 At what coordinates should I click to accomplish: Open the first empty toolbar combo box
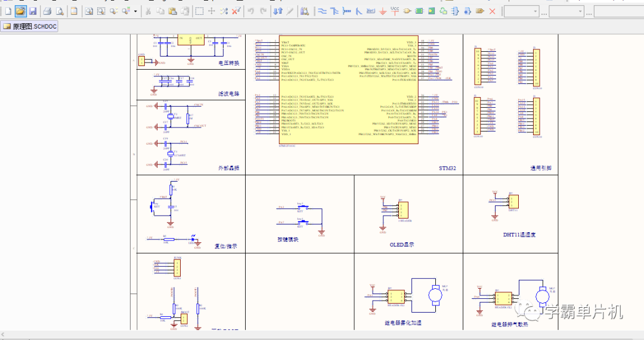(x=522, y=11)
